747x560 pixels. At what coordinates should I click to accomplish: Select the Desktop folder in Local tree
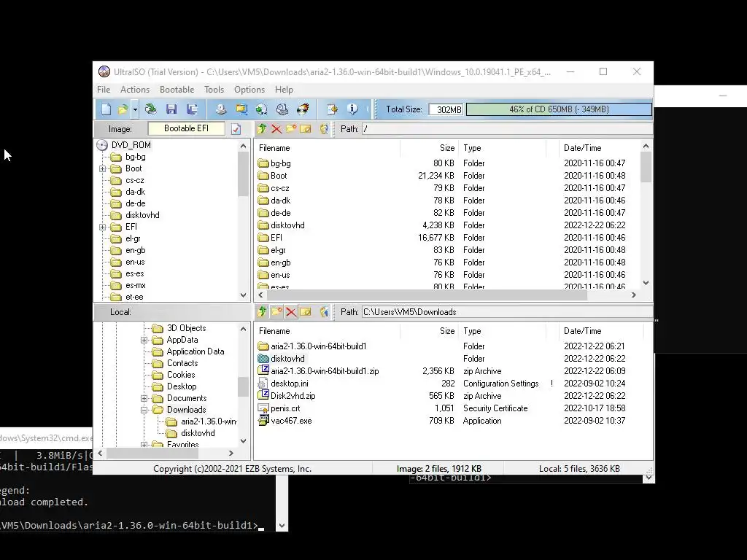[x=182, y=386]
